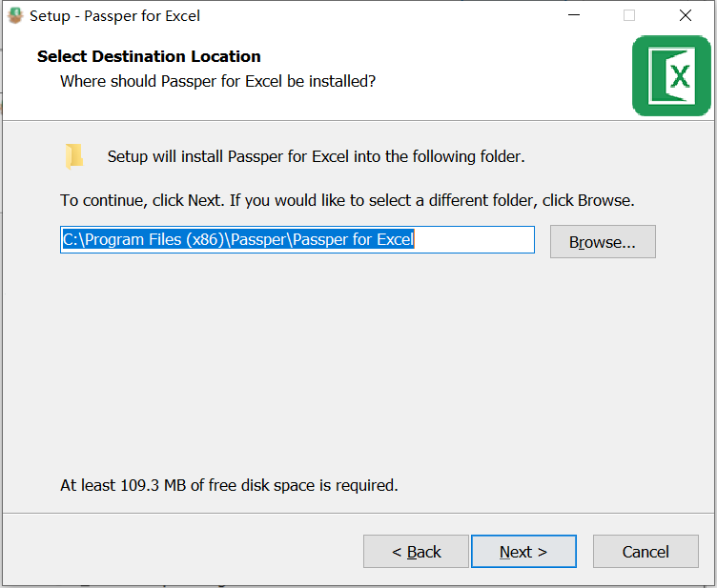
Task: Click the green Excel logo icon
Action: [671, 76]
